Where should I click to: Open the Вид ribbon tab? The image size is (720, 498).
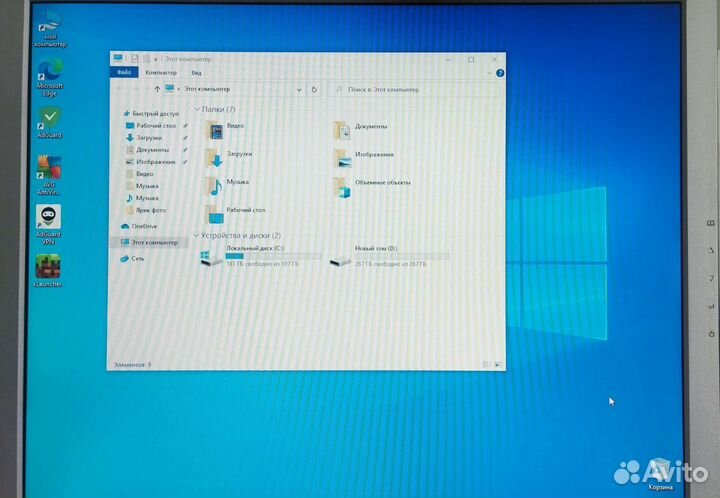click(x=196, y=73)
